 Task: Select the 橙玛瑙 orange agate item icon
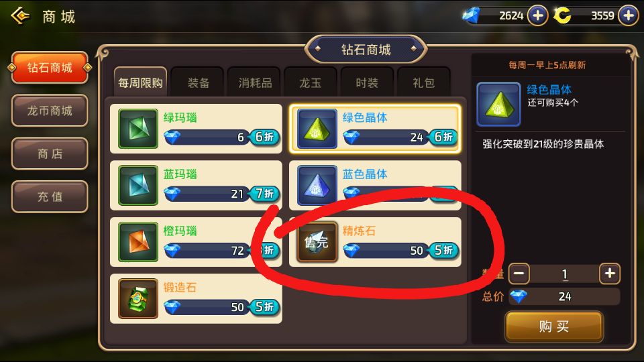pyautogui.click(x=138, y=242)
